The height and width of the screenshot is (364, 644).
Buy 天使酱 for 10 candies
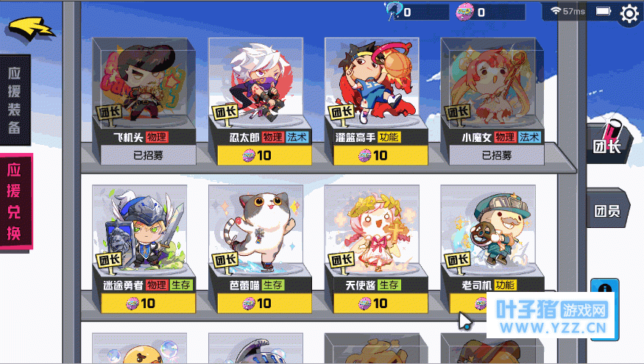pos(381,303)
